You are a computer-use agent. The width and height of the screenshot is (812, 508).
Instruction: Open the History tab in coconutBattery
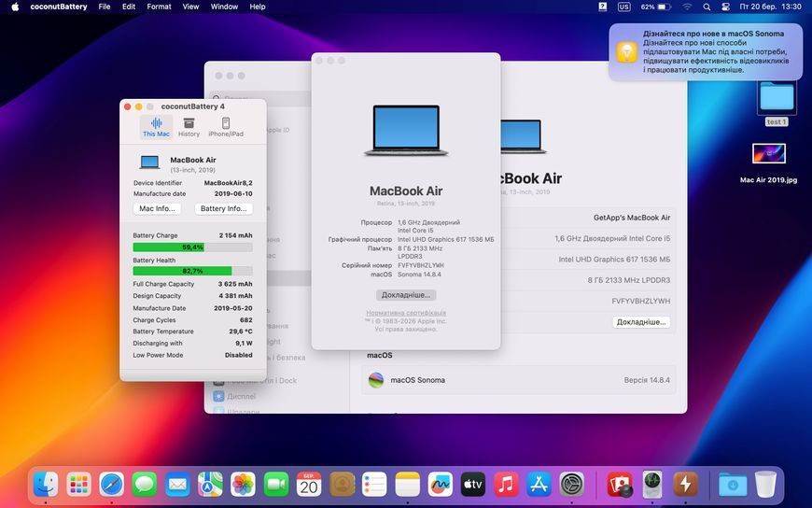[189, 127]
